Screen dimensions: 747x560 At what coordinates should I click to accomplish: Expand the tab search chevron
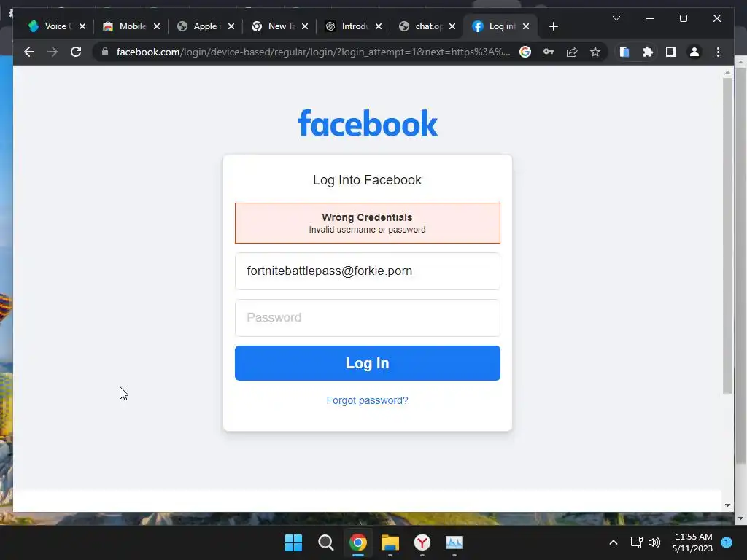pyautogui.click(x=616, y=18)
